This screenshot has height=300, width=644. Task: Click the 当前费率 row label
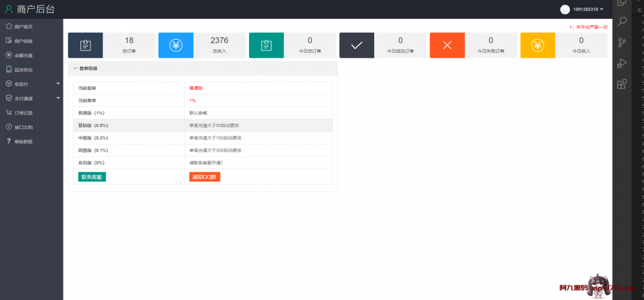click(87, 100)
